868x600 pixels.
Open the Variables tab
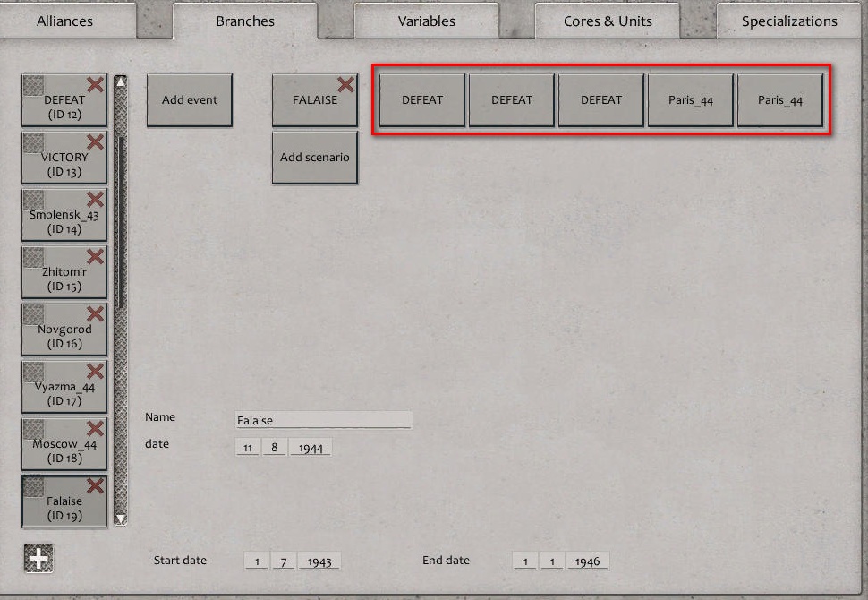coord(426,21)
